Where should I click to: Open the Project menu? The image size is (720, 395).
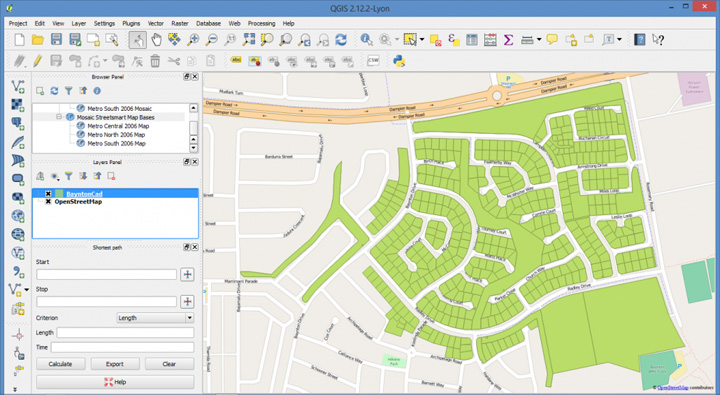click(18, 23)
